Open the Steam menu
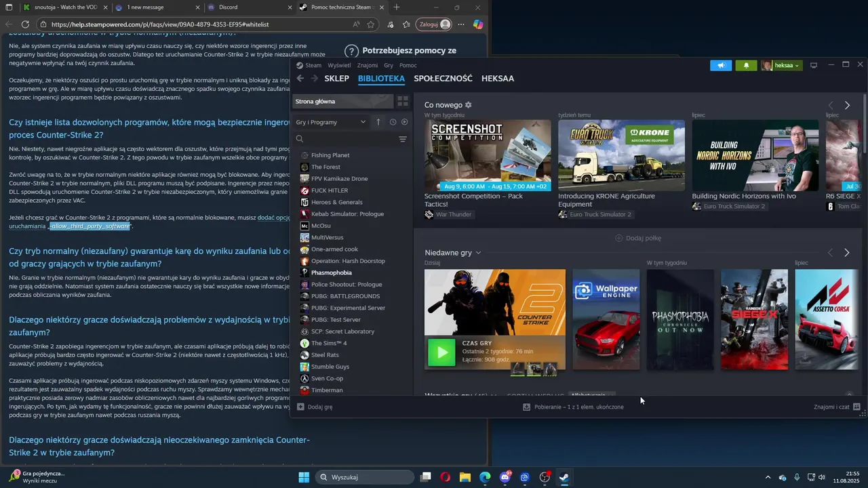Viewport: 868px width, 488px height. click(309, 66)
